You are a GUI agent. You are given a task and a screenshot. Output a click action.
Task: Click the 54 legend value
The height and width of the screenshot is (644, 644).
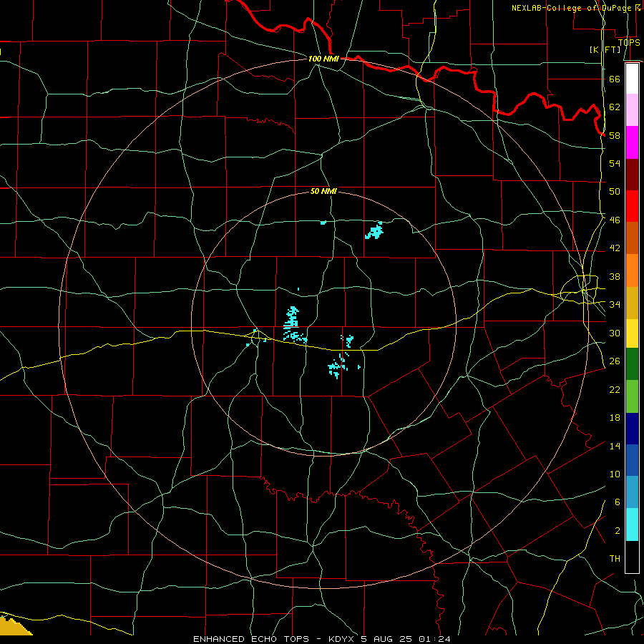pyautogui.click(x=615, y=163)
